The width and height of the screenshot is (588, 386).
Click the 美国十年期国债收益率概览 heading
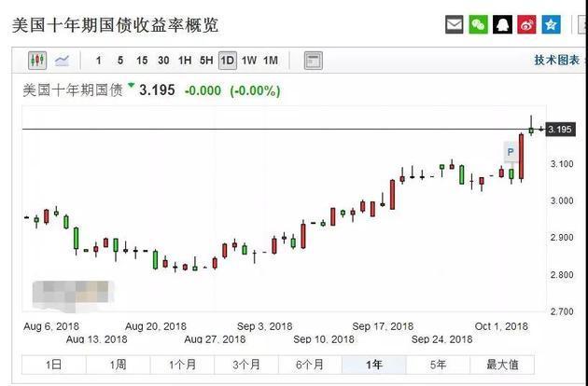pos(115,25)
